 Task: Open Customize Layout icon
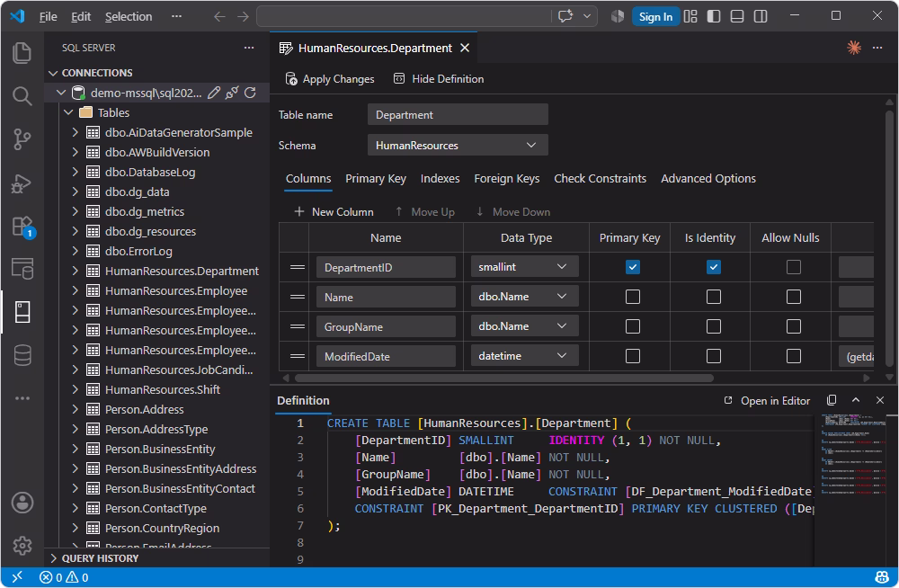[x=690, y=16]
